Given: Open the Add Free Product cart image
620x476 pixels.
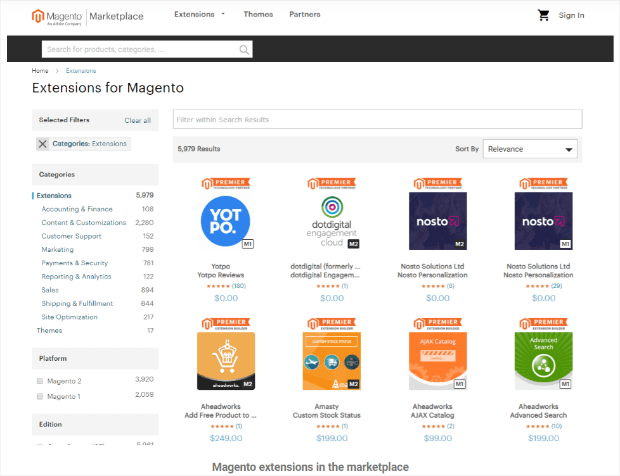Looking at the screenshot, I should pyautogui.click(x=225, y=361).
